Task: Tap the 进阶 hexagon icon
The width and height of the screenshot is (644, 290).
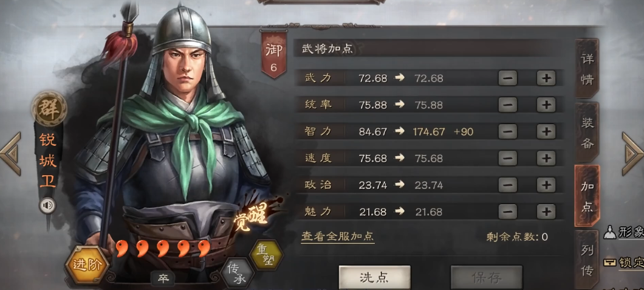Action: (x=87, y=264)
